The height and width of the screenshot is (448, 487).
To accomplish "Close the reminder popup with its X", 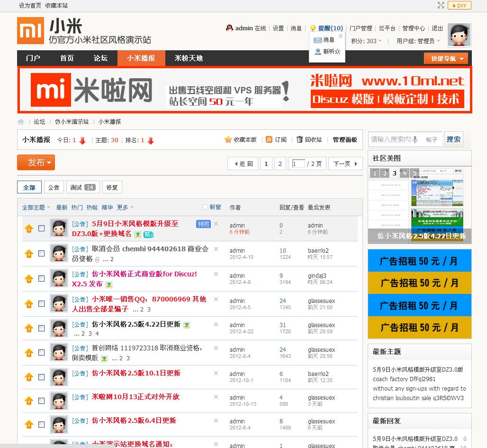I will click(341, 36).
